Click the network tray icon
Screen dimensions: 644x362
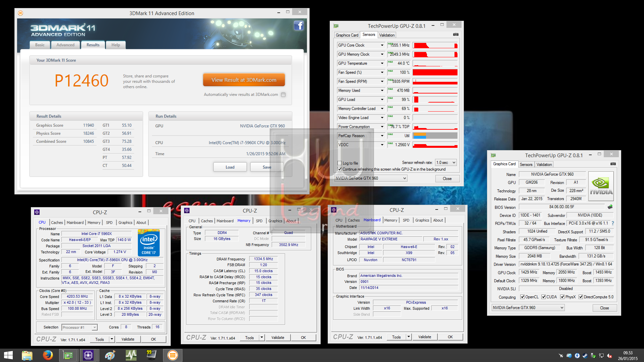click(601, 356)
